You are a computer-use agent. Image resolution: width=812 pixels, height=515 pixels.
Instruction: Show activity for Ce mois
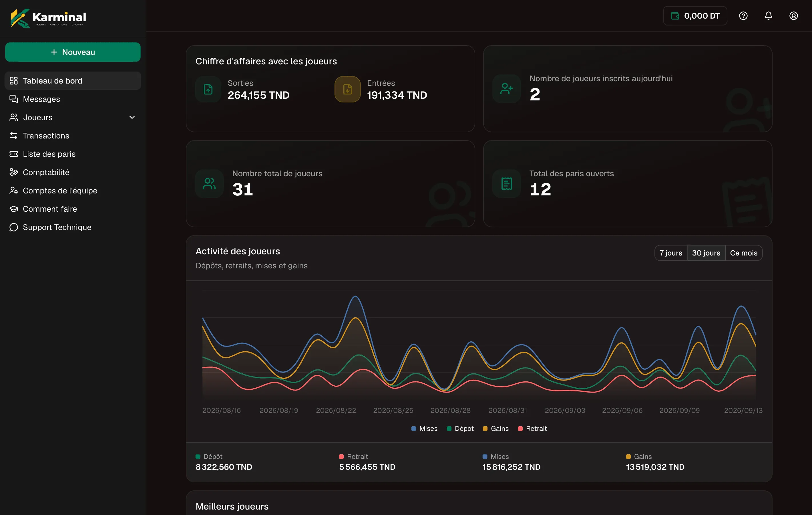pyautogui.click(x=744, y=253)
